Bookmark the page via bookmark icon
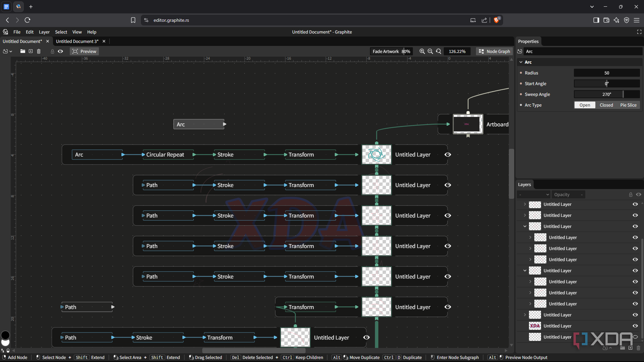Screen dimensions: 644x362 [133, 20]
